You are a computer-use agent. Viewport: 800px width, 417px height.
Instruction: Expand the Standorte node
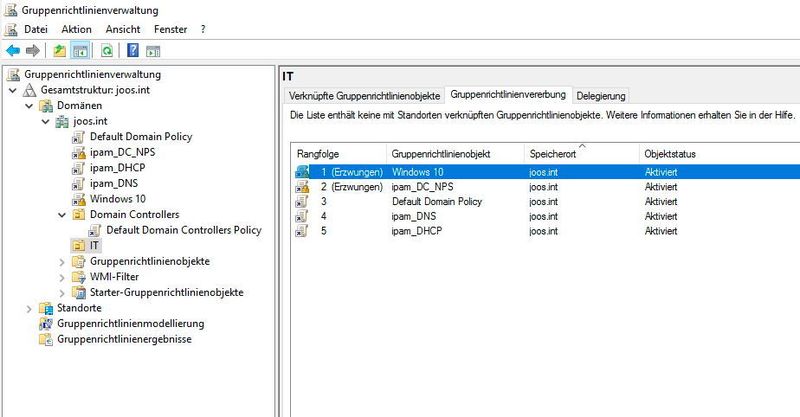click(x=29, y=308)
